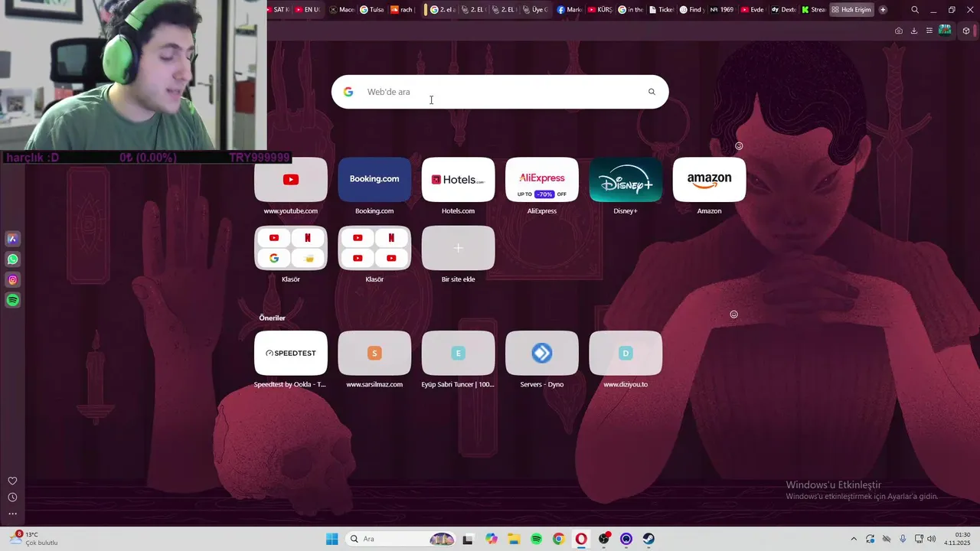980x551 pixels.
Task: Switch to the Tulsa tab
Action: 372,10
